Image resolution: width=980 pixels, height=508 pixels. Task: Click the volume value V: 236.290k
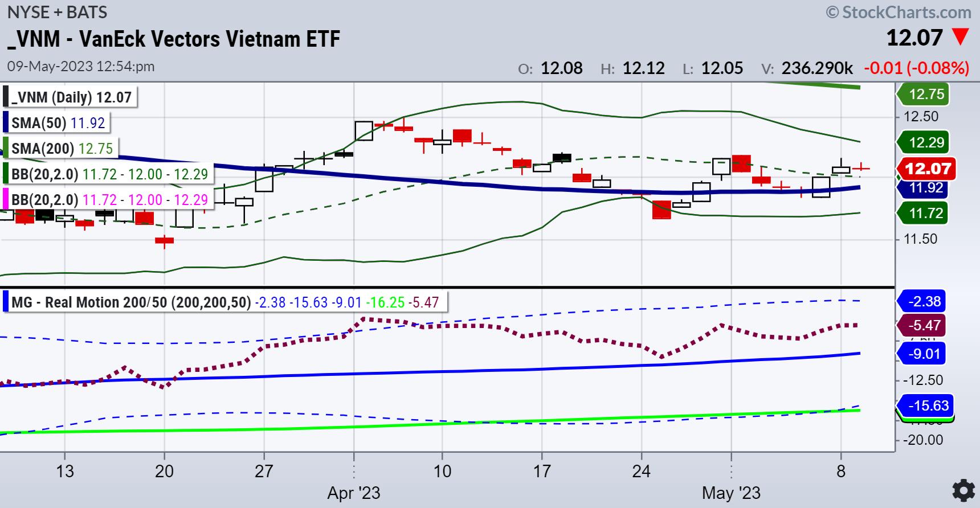pyautogui.click(x=807, y=68)
